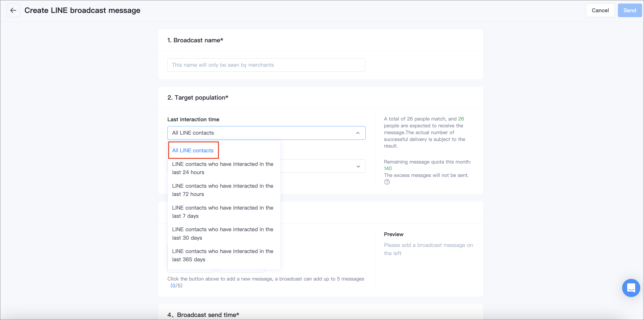The height and width of the screenshot is (320, 644).
Task: Collapse the Last interaction time chevron
Action: [358, 133]
